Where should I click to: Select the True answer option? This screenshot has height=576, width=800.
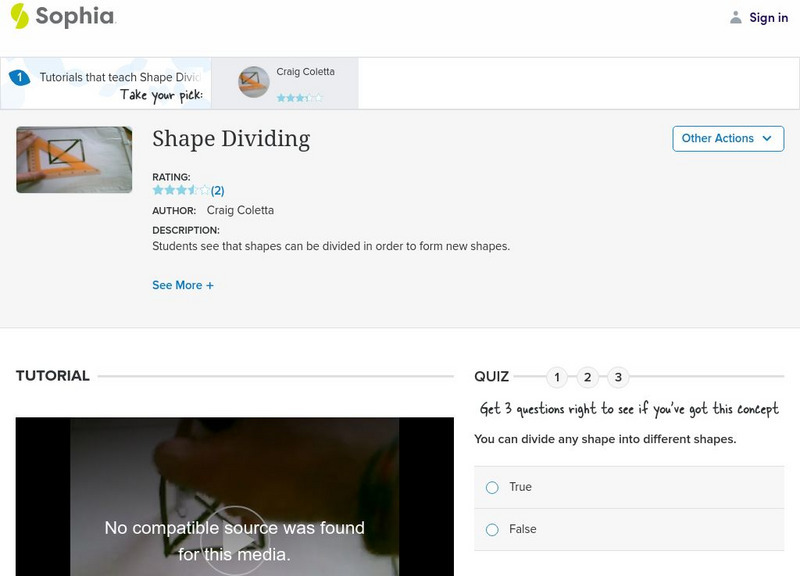(491, 486)
